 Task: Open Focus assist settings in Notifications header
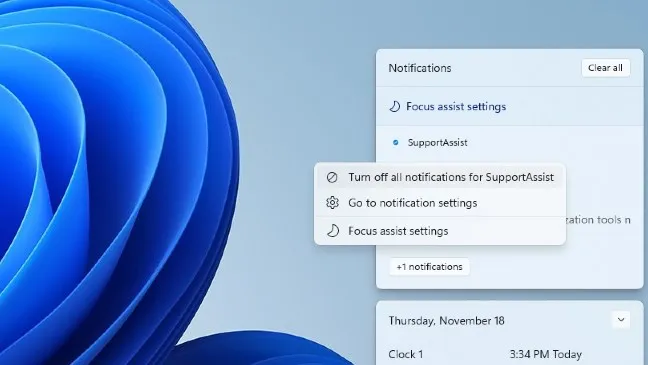click(456, 107)
